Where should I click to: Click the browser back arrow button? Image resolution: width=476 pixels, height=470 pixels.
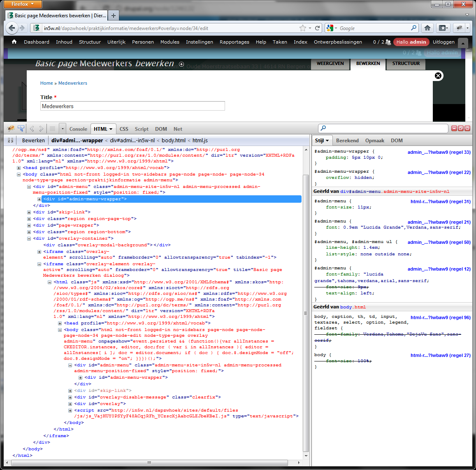click(12, 28)
